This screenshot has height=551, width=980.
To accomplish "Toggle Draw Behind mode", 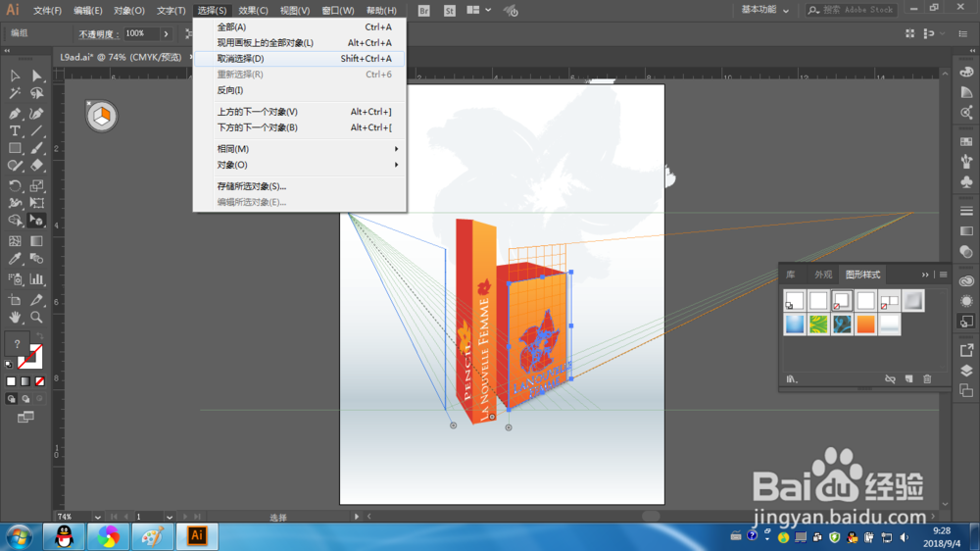I will pos(25,398).
